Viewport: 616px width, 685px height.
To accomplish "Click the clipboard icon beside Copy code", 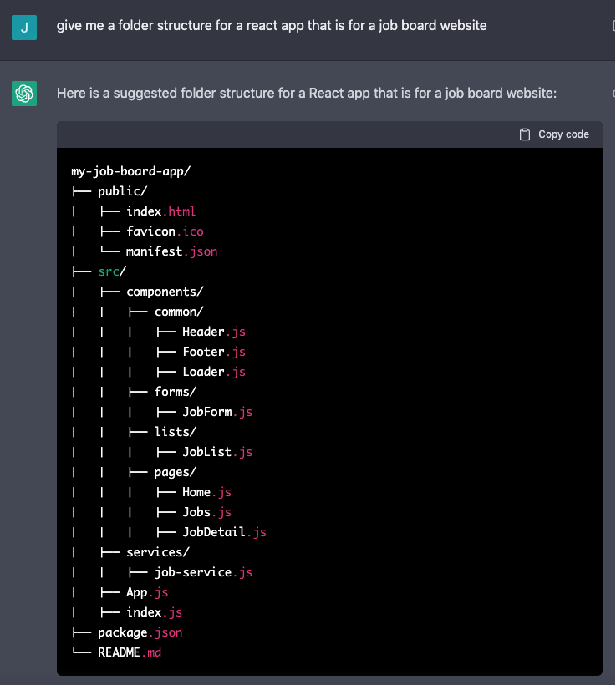I will click(525, 134).
